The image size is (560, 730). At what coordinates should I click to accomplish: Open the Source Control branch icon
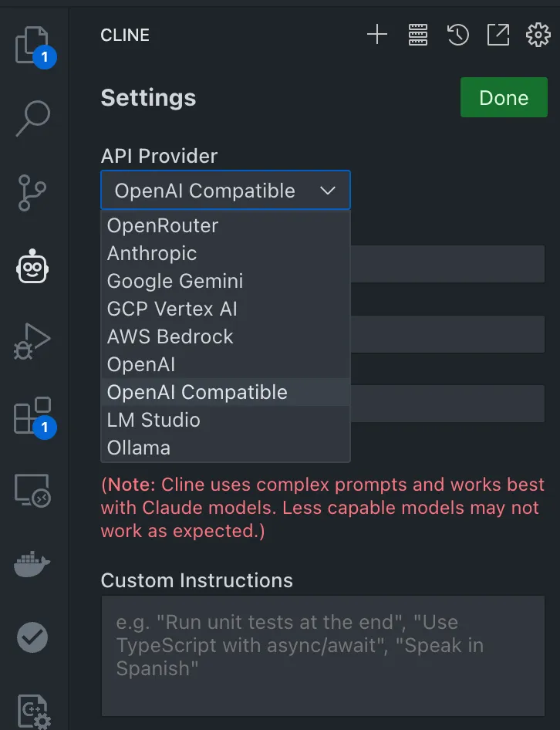coord(32,193)
